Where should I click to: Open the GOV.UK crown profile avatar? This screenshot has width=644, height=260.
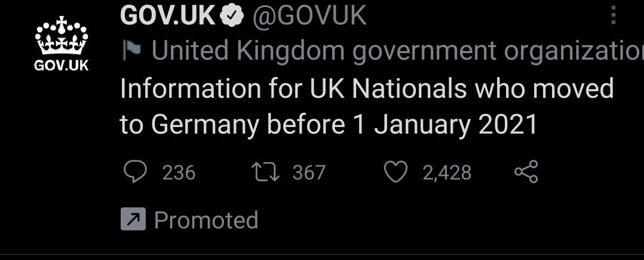(62, 43)
